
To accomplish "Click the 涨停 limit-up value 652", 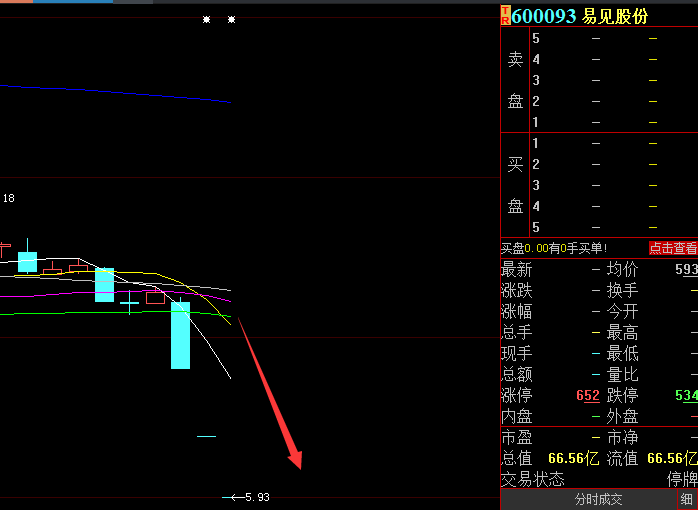I will tap(588, 395).
